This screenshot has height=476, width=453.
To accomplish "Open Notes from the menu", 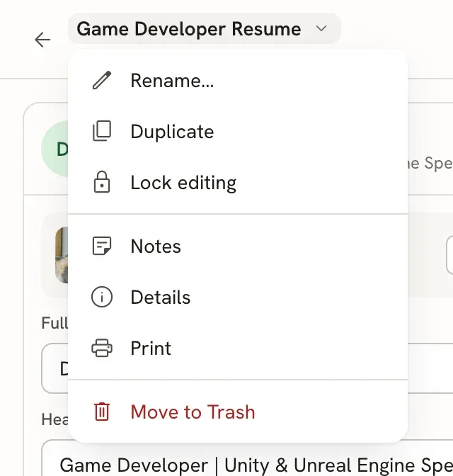I will tap(238, 246).
